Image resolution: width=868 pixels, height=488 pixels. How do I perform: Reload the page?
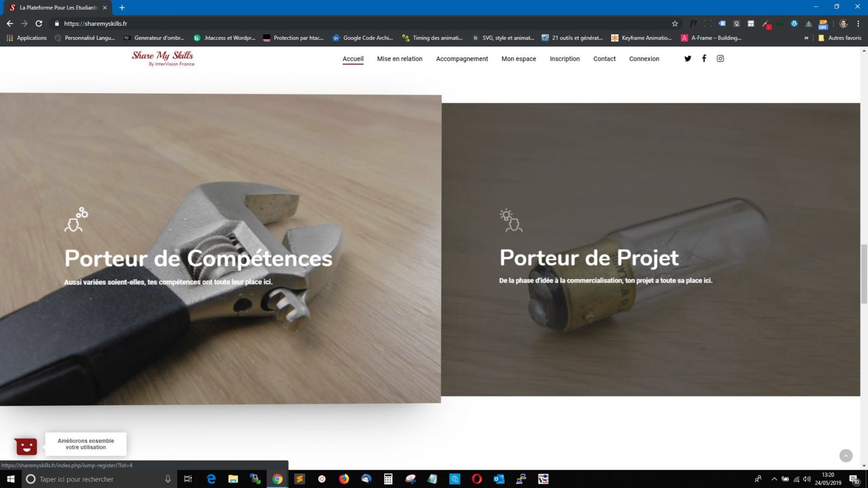pyautogui.click(x=39, y=24)
